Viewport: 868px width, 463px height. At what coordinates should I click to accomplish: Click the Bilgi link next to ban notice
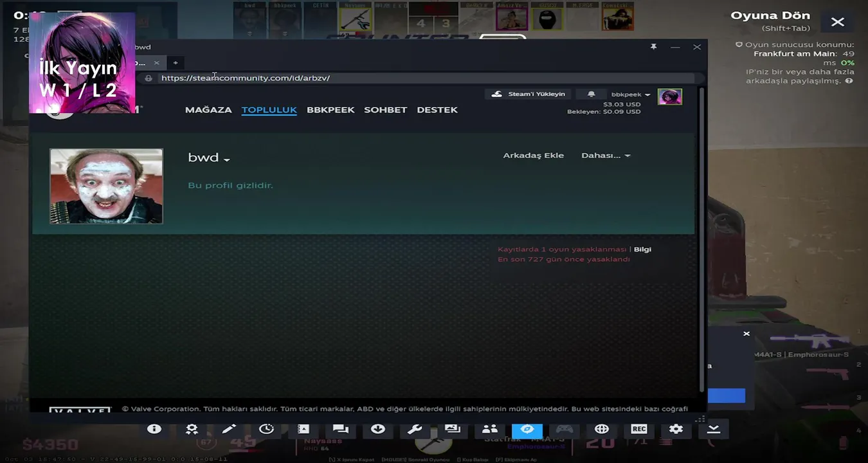click(x=642, y=250)
